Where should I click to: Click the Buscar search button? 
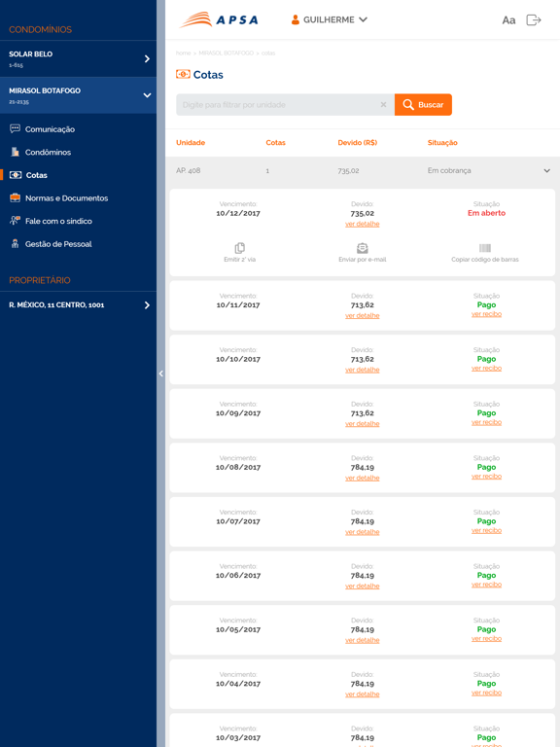pos(423,104)
